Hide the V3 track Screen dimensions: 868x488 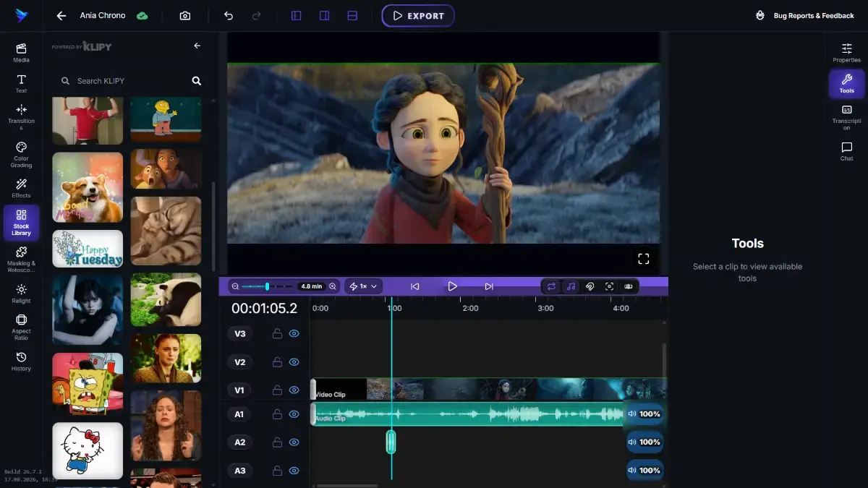coord(294,333)
